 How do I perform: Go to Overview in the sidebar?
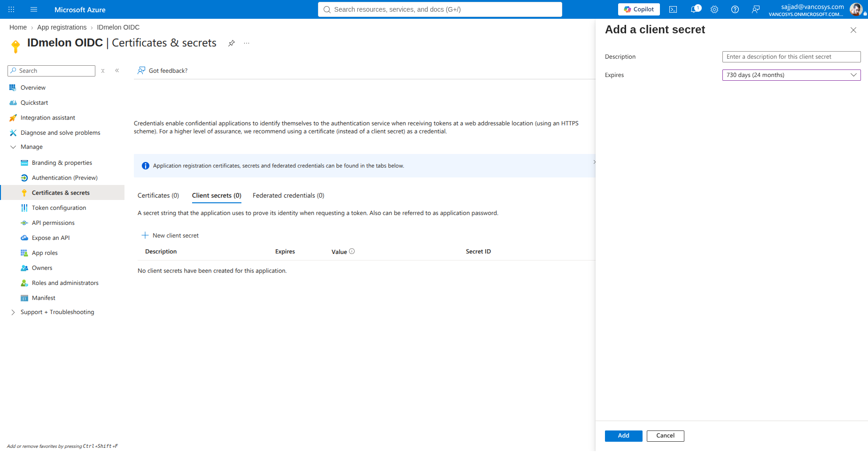(33, 88)
